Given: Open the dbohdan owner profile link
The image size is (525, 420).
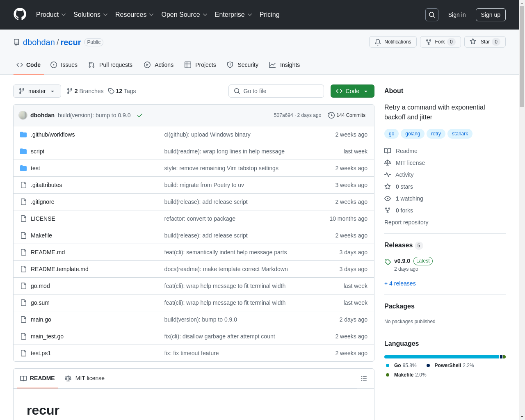Looking at the screenshot, I should click(x=39, y=42).
